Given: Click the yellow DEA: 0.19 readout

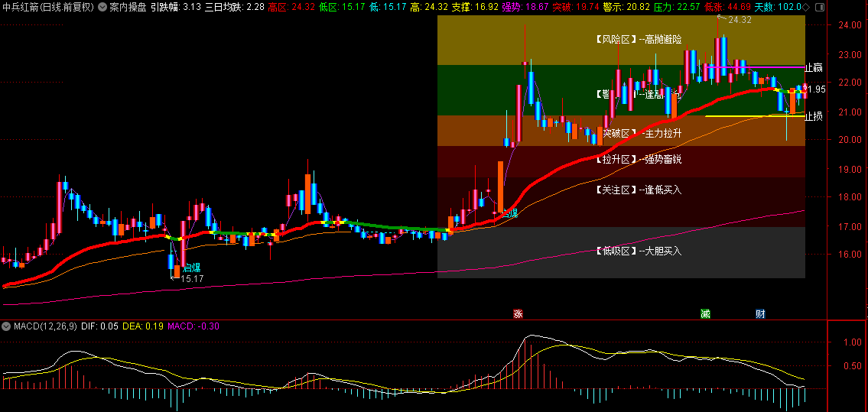Looking at the screenshot, I should 142,326.
